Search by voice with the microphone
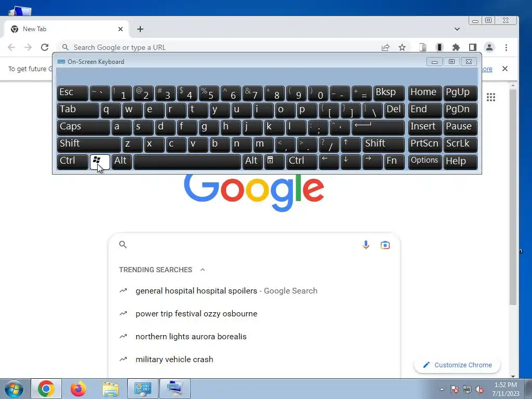Image resolution: width=532 pixels, height=399 pixels. 366,245
